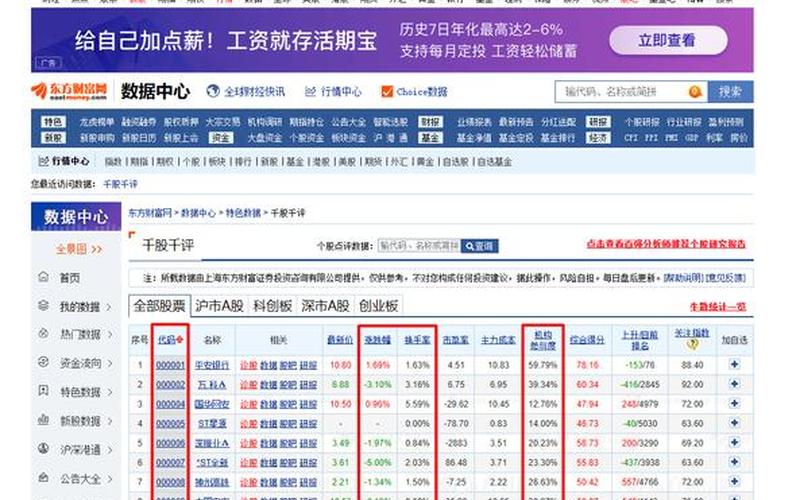The width and height of the screenshot is (800, 500).
Task: Focus the 个股点评数据 code input
Action: click(419, 246)
